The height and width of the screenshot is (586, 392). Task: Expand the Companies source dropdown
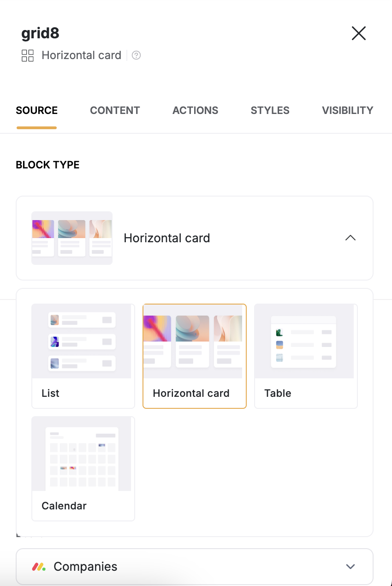pos(195,567)
